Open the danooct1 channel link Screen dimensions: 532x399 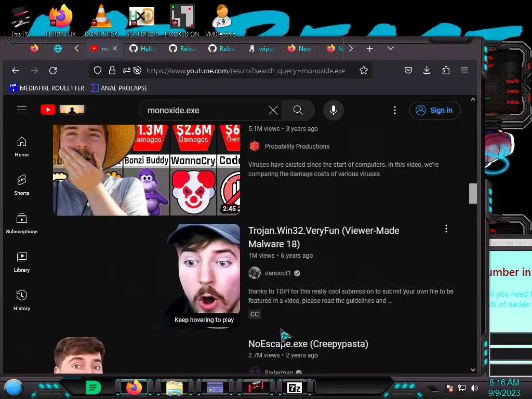(277, 273)
